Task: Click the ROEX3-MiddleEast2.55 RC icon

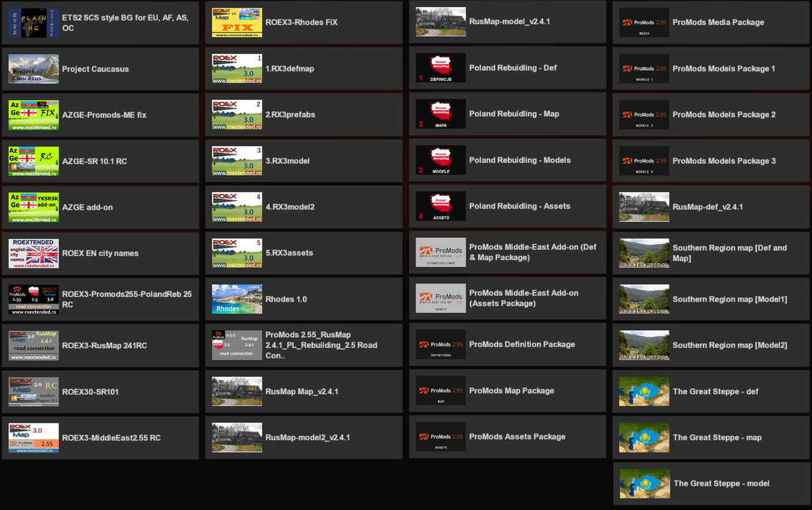Action: click(x=34, y=438)
